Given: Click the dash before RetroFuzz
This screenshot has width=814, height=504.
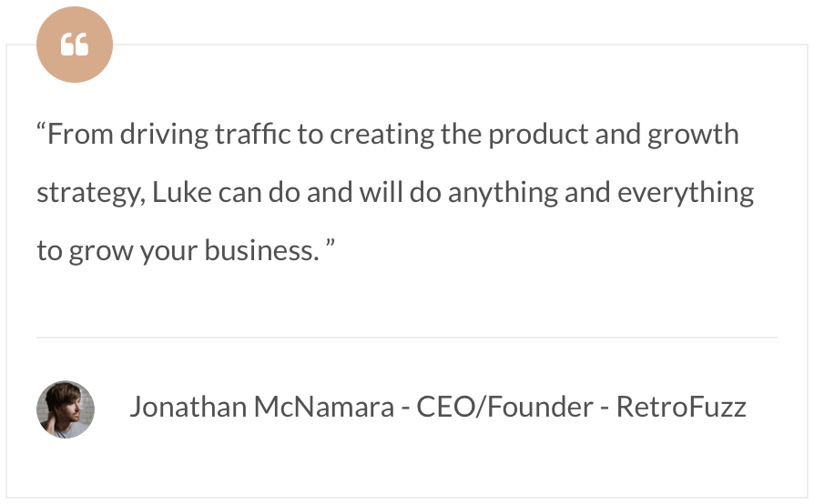Looking at the screenshot, I should [x=605, y=409].
